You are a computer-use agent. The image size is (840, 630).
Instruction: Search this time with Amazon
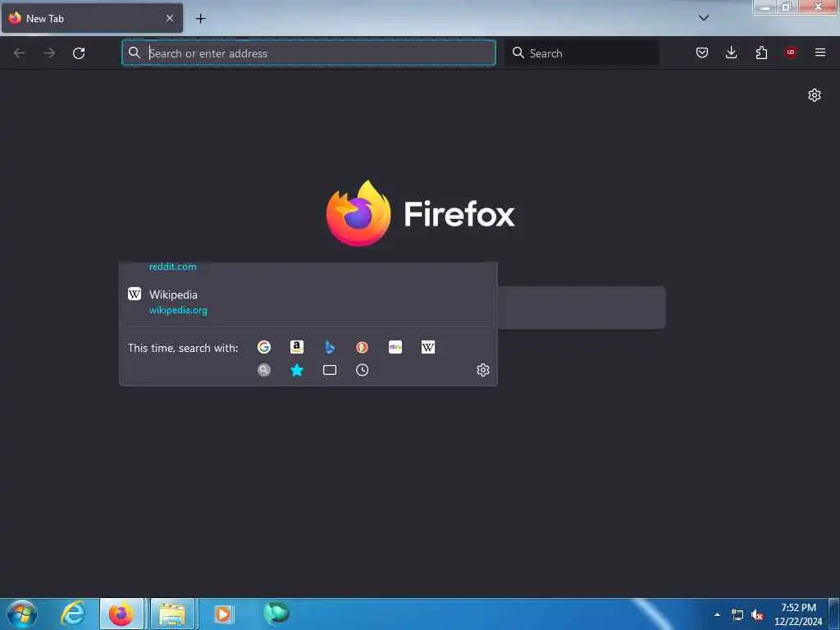point(297,347)
